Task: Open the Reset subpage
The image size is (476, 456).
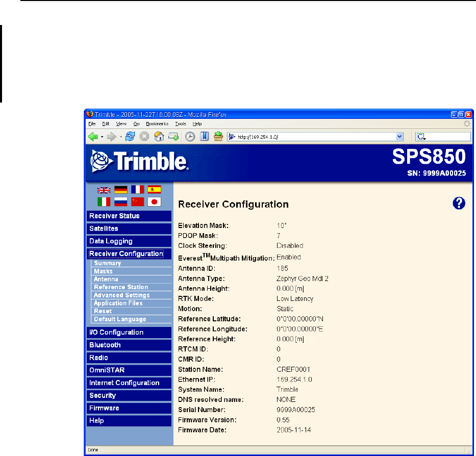Action: 131,311
